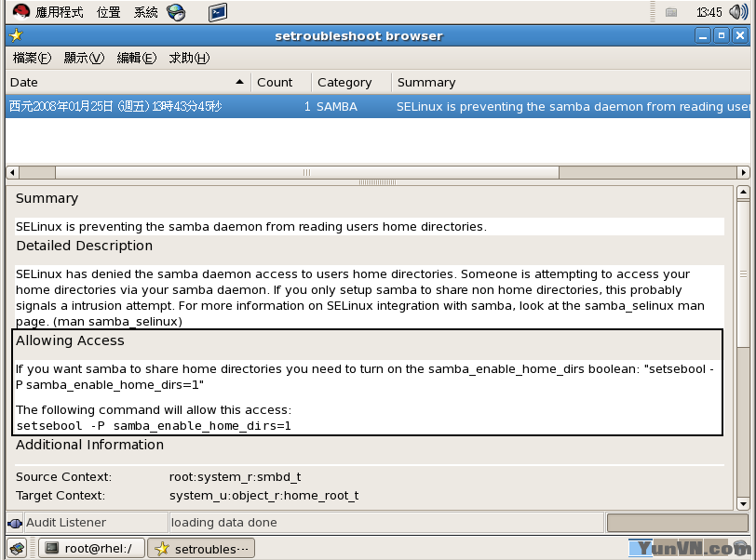756x560 pixels.
Task: Click the volume speaker icon
Action: click(738, 12)
